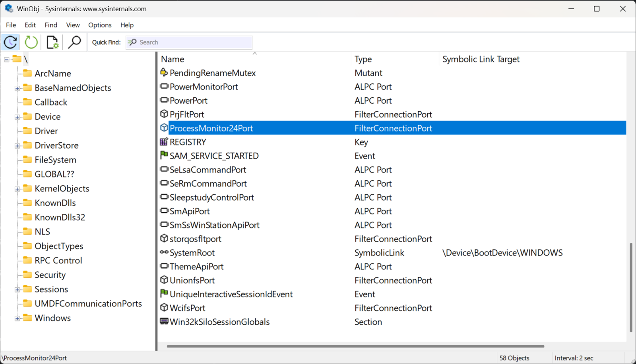Click the symbolic link icon beside SystemRoot
Screen dimensions: 636x364
164,252
